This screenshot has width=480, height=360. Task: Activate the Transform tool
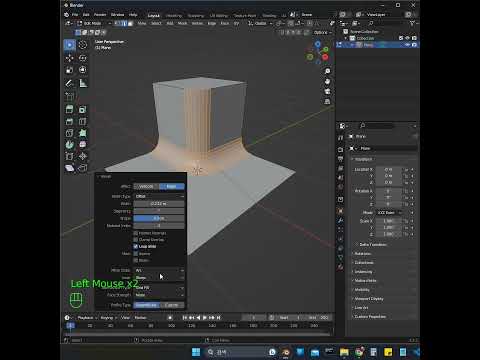click(x=83, y=70)
